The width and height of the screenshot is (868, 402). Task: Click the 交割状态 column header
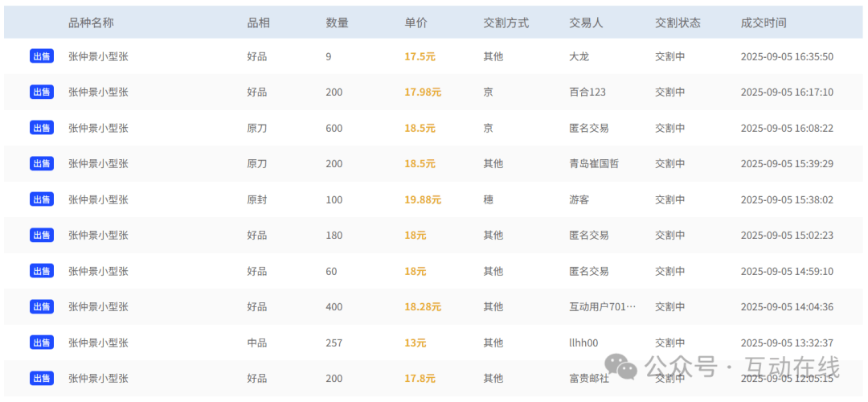[x=678, y=23]
